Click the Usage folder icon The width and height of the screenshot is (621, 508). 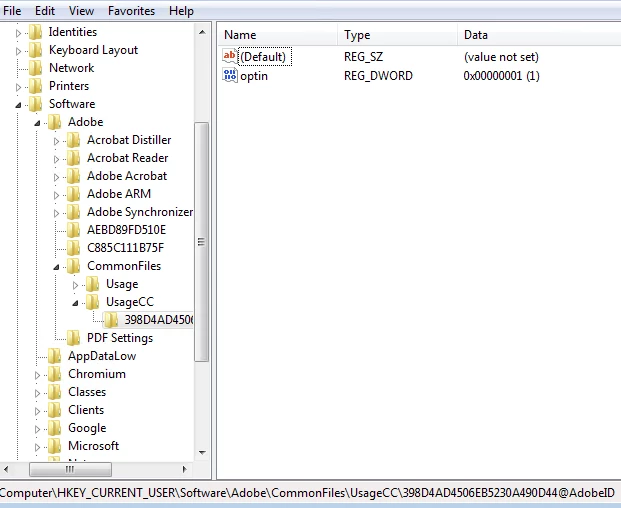coord(92,284)
